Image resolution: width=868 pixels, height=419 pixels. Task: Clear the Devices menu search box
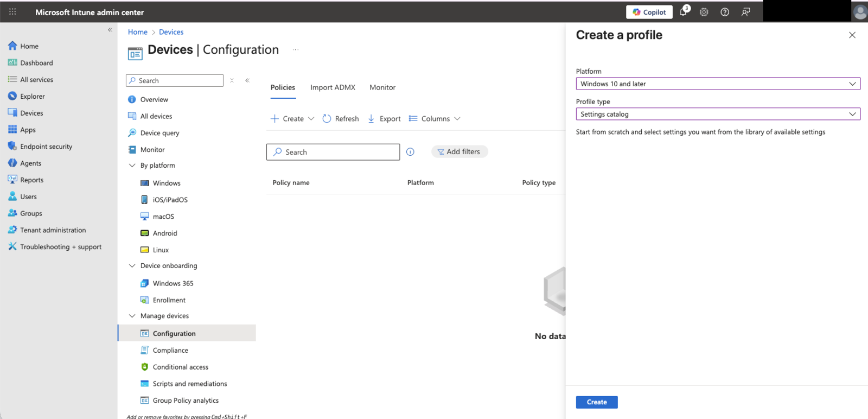pos(232,80)
